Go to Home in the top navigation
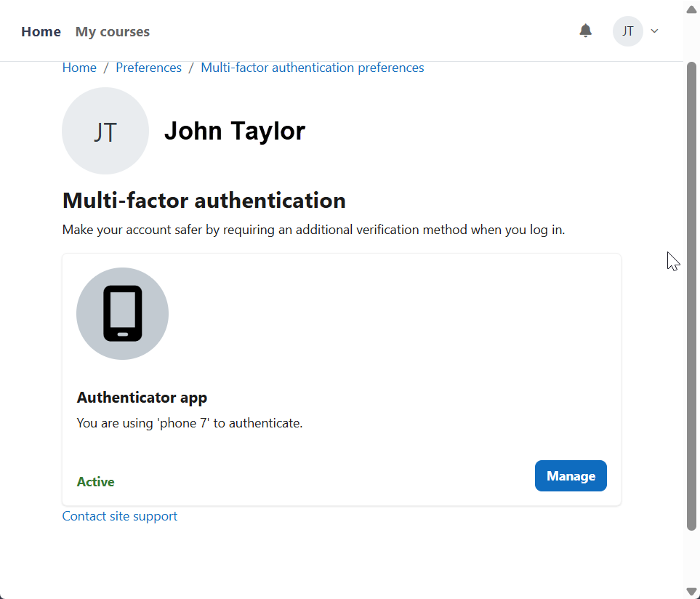Viewport: 700px width, 599px height. pyautogui.click(x=41, y=32)
